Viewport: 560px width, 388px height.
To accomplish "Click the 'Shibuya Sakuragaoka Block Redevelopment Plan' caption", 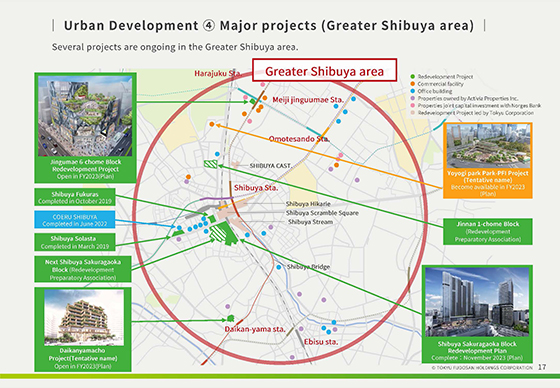I will pyautogui.click(x=477, y=347).
